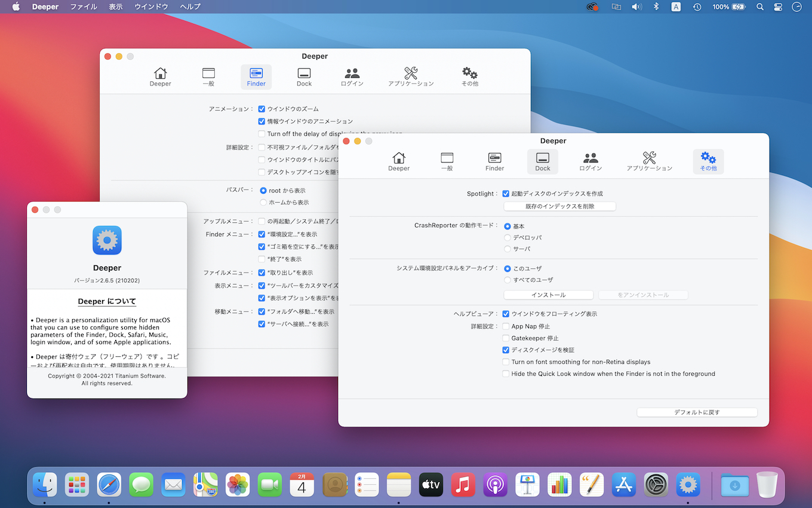Open Spotlight search in menu bar
Screen dimensions: 812x508
(760, 7)
